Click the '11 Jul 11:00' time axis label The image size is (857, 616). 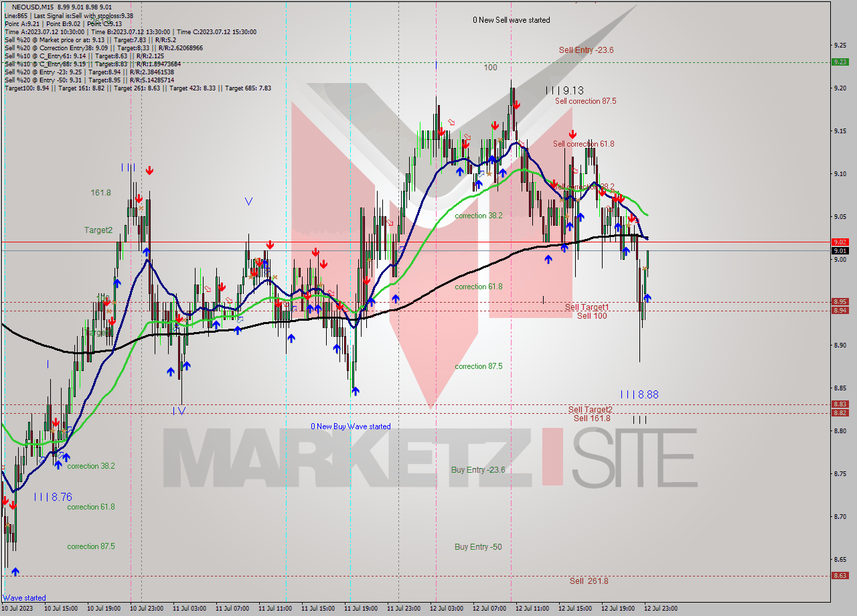coord(275,609)
